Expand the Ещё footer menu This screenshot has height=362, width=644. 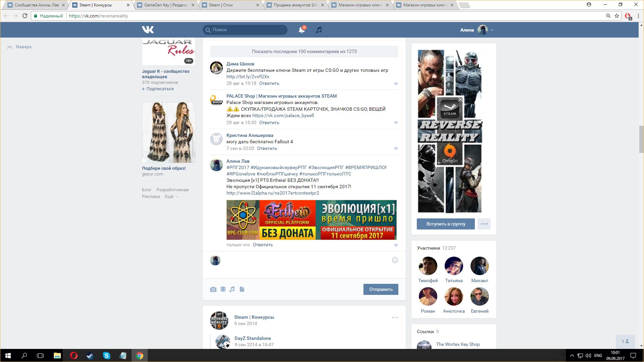171,197
